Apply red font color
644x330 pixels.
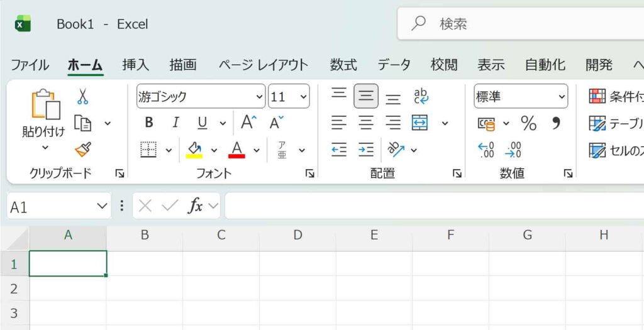point(236,150)
